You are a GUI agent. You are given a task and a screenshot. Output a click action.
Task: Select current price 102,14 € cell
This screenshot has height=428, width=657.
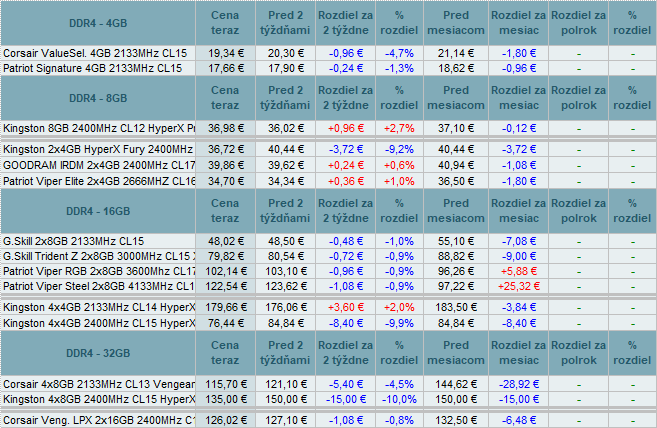[x=225, y=271]
